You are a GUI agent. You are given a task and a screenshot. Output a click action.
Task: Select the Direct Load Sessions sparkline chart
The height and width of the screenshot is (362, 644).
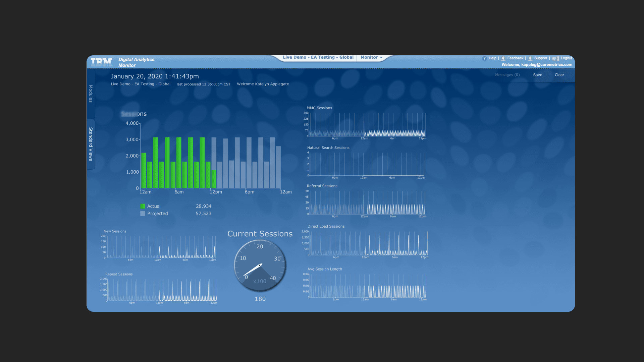(x=369, y=243)
